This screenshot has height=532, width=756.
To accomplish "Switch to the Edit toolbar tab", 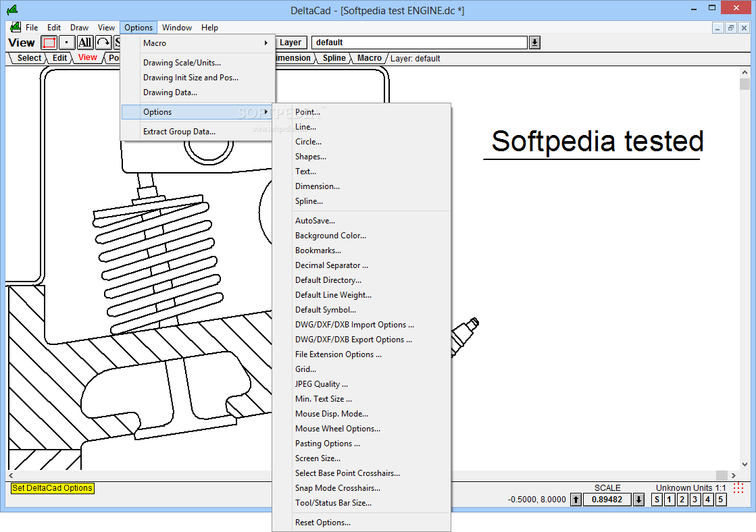I will point(59,58).
